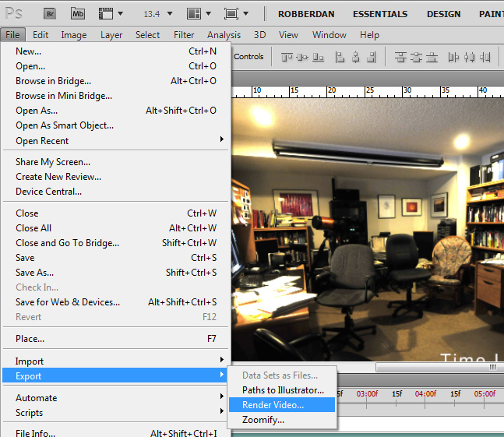Click the distribute top edges icon

click(x=400, y=57)
